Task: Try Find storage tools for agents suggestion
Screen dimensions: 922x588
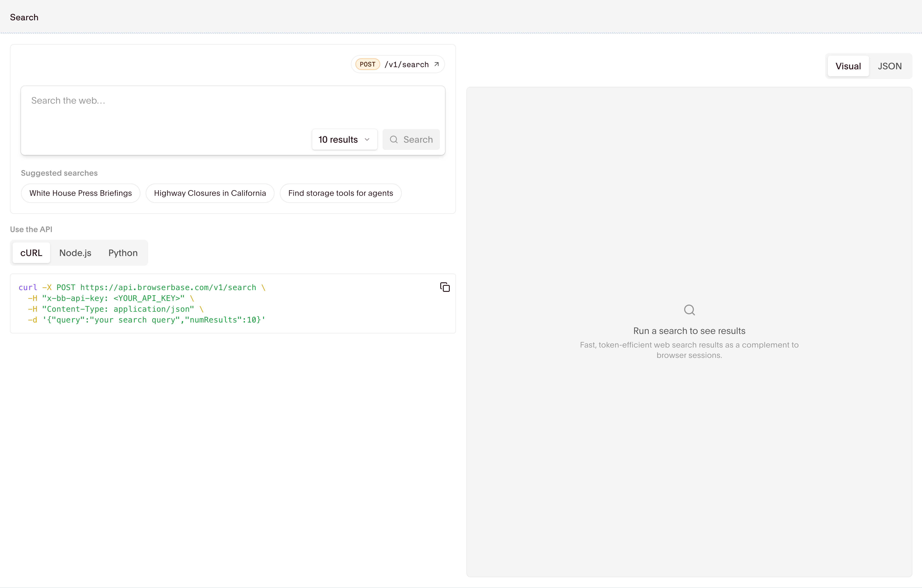Action: tap(340, 193)
